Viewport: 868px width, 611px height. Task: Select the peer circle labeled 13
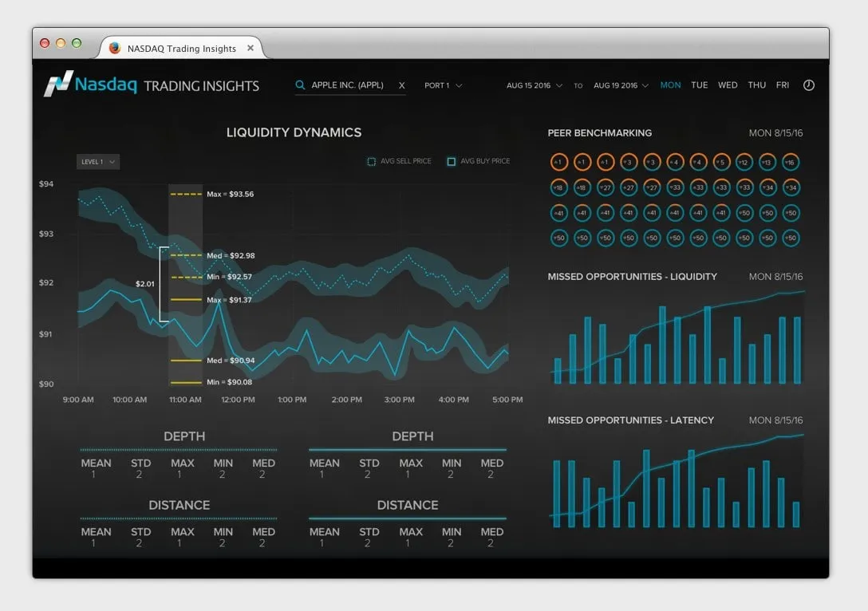tap(767, 162)
